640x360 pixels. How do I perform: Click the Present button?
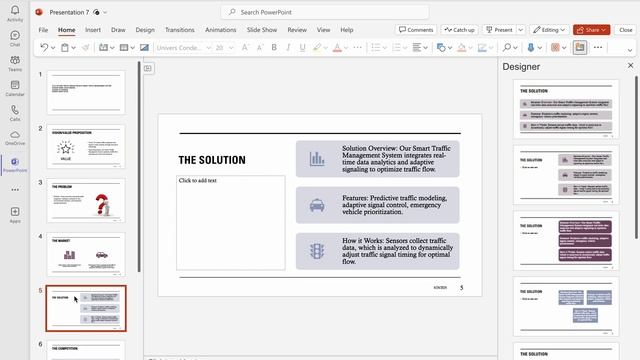tap(499, 30)
